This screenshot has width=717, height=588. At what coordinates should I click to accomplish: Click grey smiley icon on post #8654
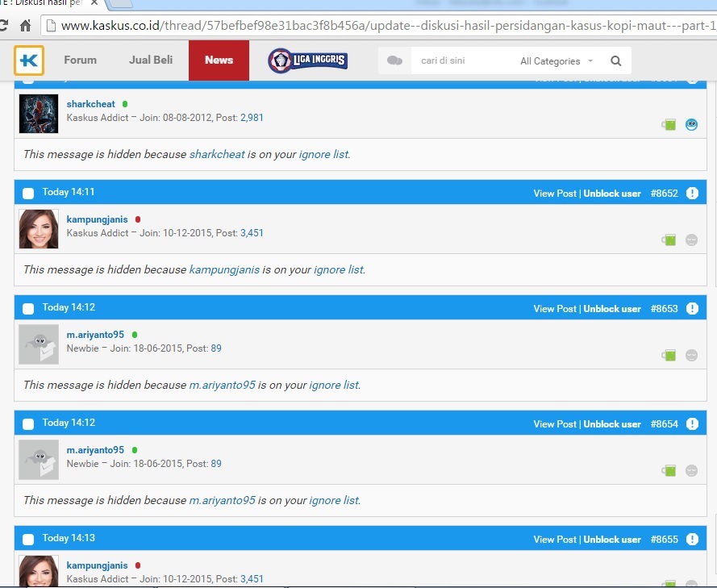coord(691,470)
